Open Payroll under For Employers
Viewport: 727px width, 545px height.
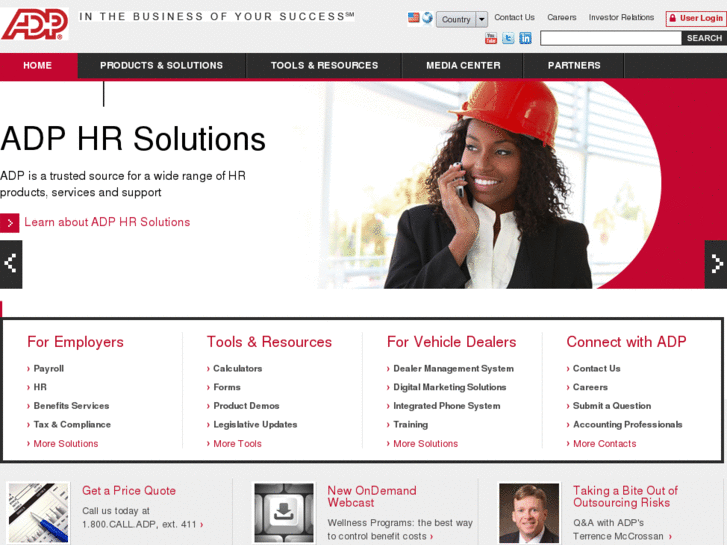click(49, 368)
